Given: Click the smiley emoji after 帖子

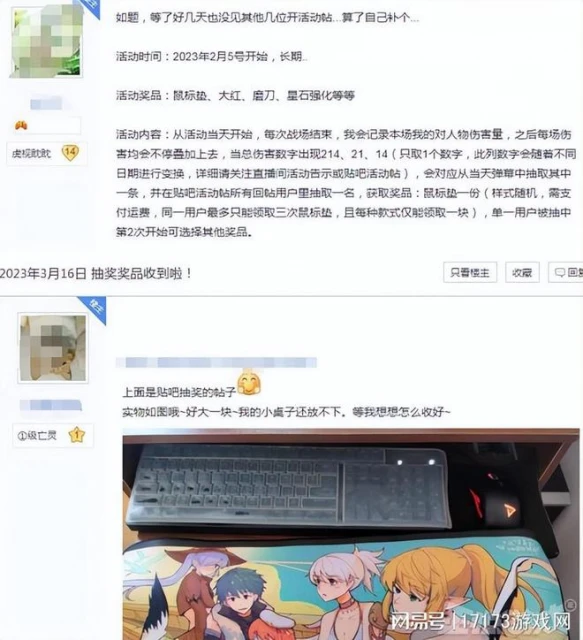Looking at the screenshot, I should (249, 383).
